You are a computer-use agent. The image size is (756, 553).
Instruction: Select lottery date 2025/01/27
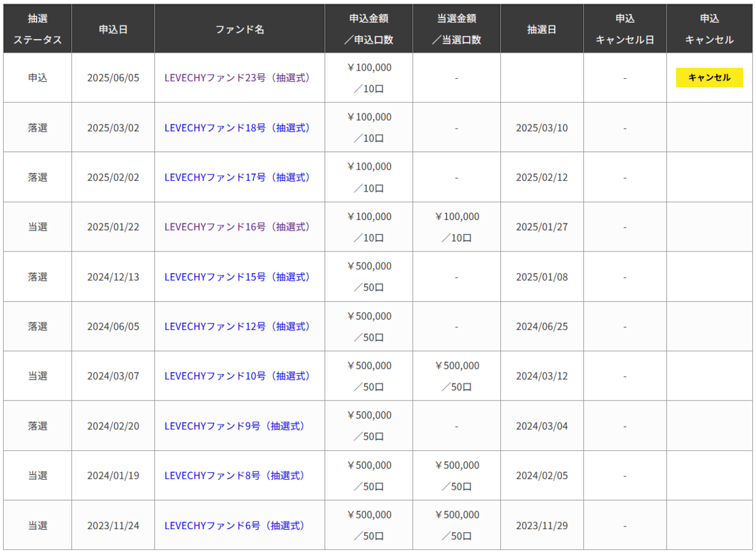click(x=542, y=226)
